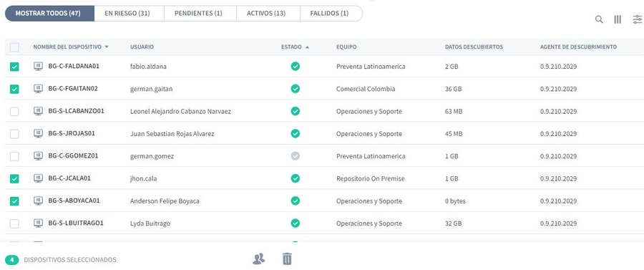Check the BG-S-LCABANZO01 row checkbox
Viewport: 644px width, 270px height.
pos(14,112)
